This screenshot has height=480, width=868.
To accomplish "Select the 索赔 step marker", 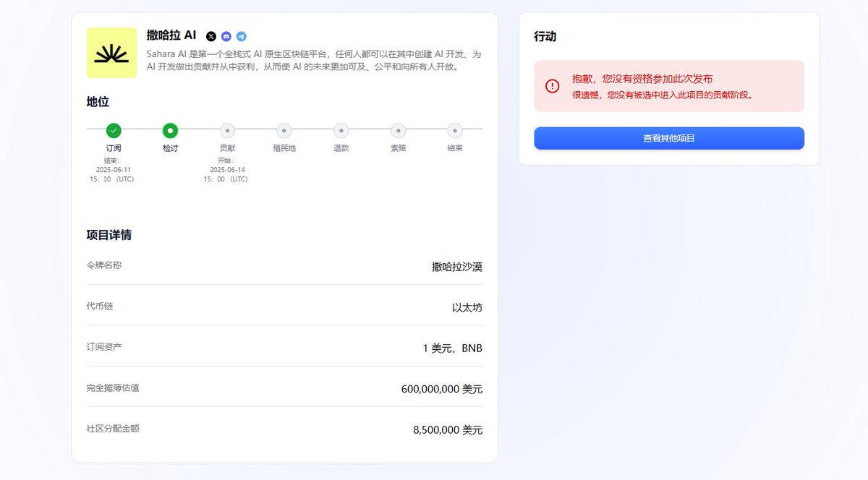I will coord(399,131).
